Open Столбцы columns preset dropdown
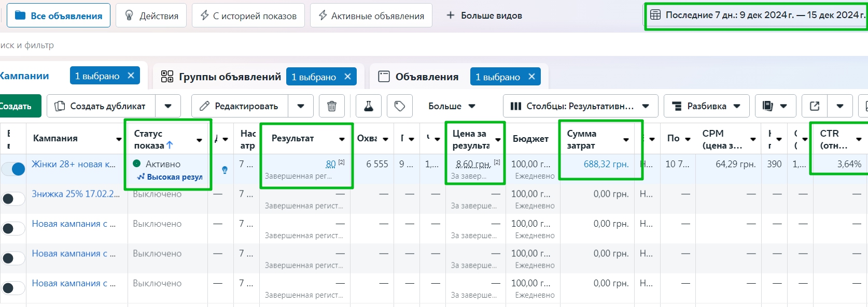868x307 pixels. (580, 106)
